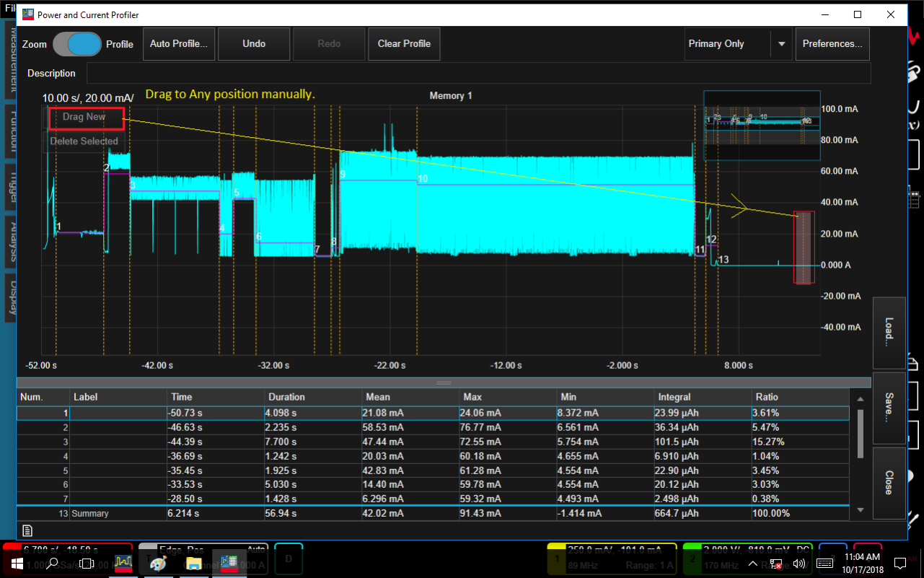
Task: Click the table vertical scrollbar thumb
Action: pos(859,433)
